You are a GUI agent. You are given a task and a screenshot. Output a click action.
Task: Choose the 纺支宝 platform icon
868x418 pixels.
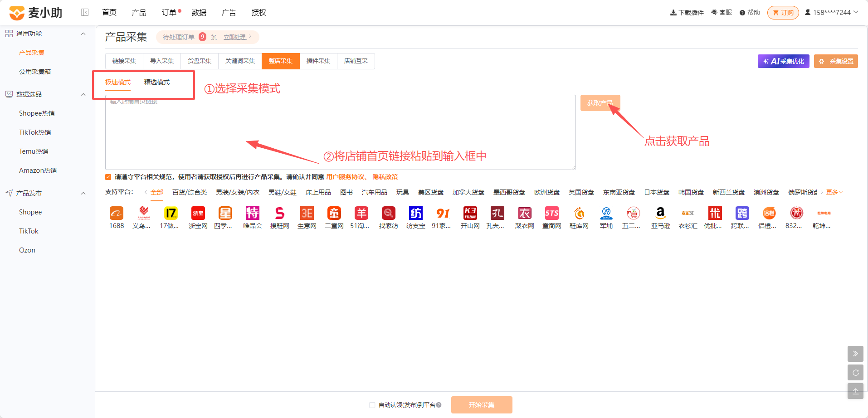point(416,213)
